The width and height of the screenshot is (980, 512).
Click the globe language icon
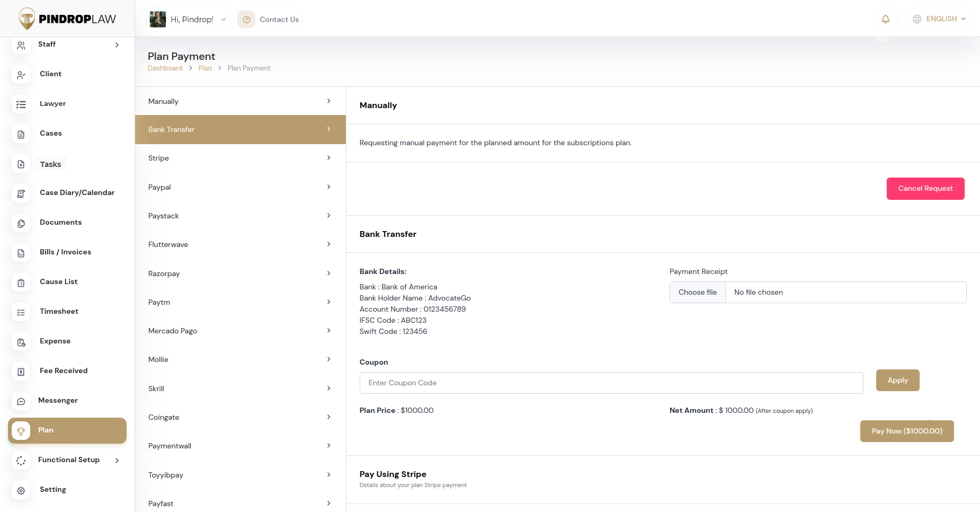pyautogui.click(x=917, y=19)
